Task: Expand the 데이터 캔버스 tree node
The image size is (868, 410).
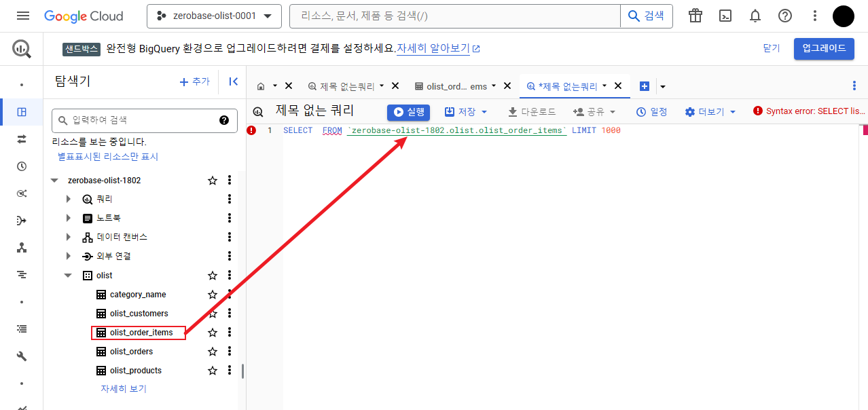Action: point(68,238)
